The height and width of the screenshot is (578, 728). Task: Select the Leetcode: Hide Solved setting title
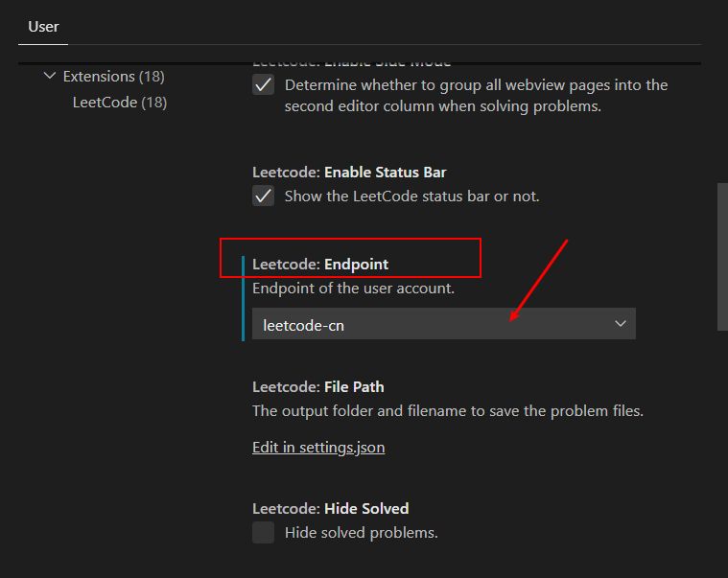coord(330,508)
